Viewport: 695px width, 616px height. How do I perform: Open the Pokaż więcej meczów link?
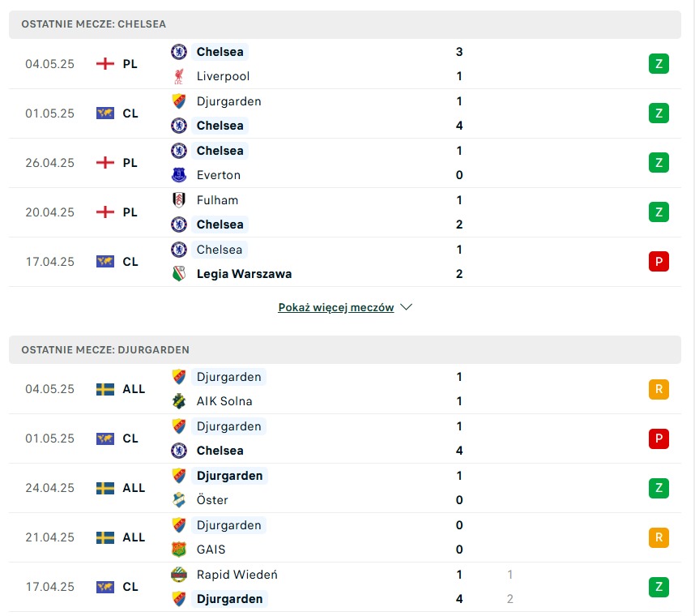pyautogui.click(x=335, y=307)
